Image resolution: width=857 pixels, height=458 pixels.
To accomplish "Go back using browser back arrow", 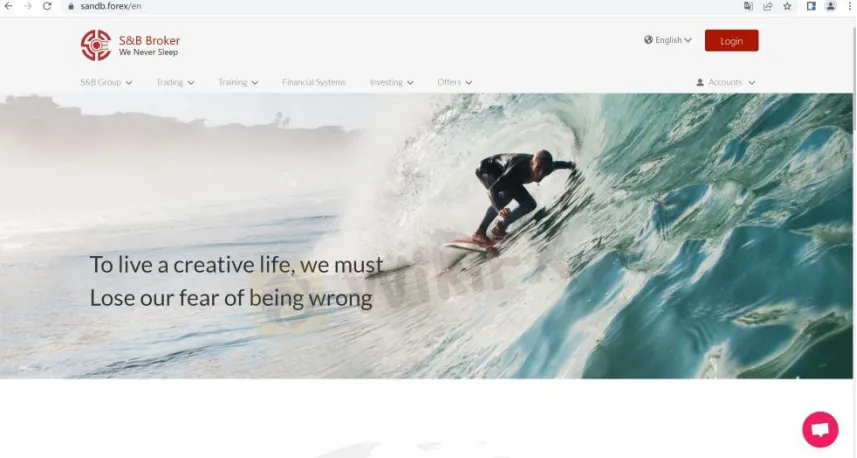I will (8, 6).
